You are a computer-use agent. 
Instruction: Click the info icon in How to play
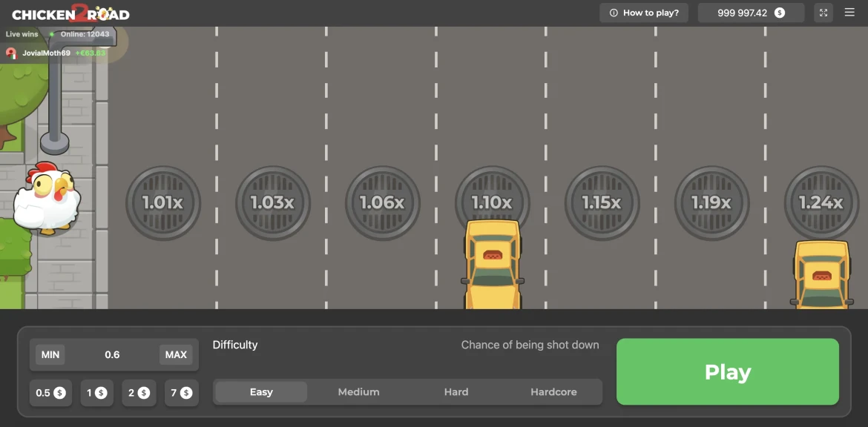tap(614, 13)
